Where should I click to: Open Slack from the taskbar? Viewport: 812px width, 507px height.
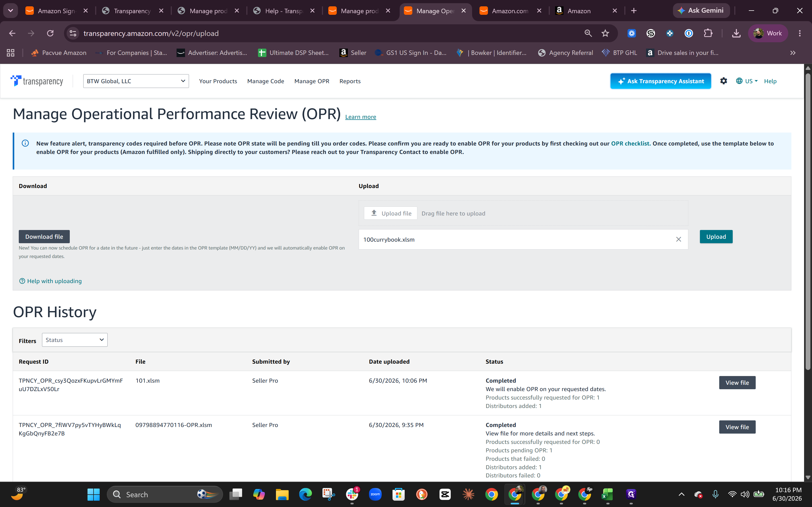[352, 494]
